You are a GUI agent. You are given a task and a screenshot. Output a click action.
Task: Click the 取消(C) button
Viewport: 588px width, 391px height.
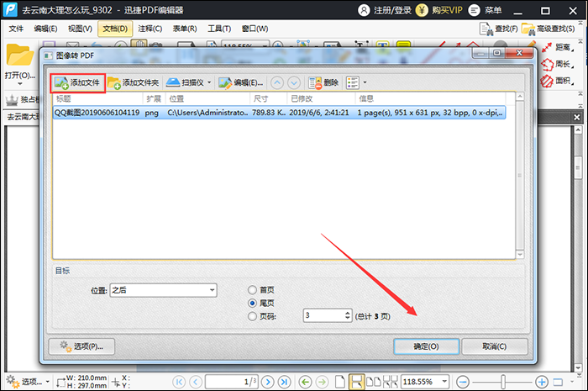(495, 346)
